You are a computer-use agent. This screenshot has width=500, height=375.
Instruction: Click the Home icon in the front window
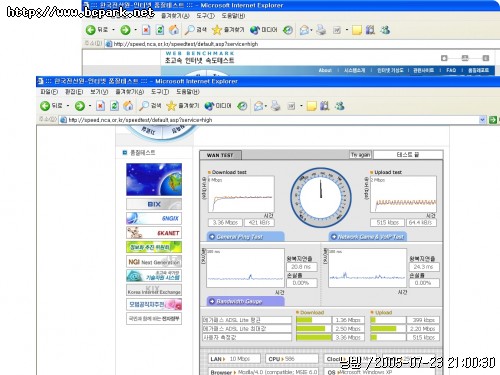pos(128,106)
